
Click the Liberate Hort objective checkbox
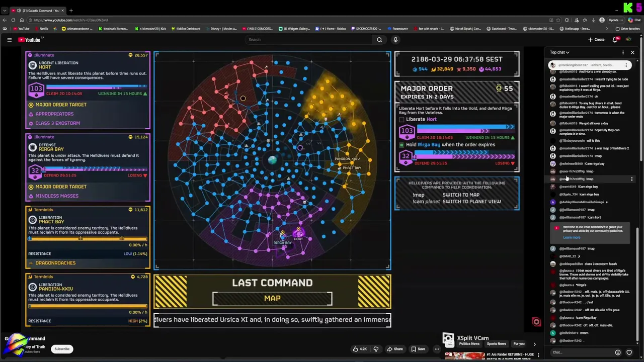[401, 120]
